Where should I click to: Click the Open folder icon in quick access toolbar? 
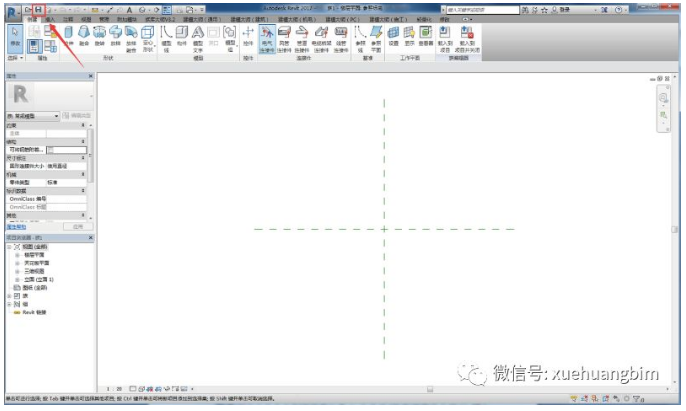click(x=28, y=10)
